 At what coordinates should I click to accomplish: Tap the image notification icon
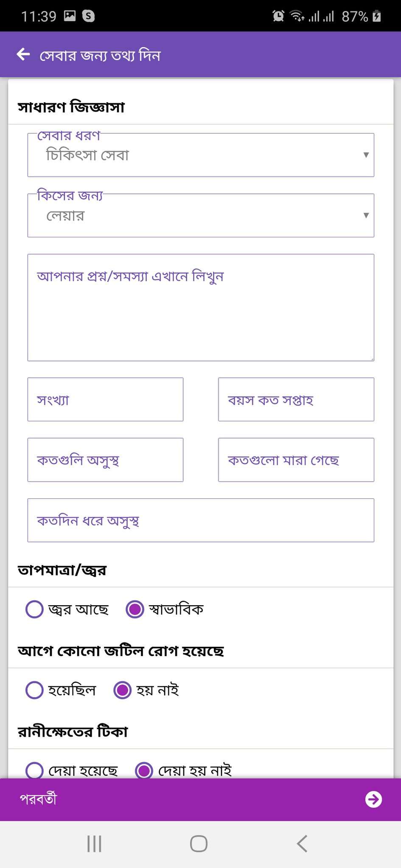[70, 16]
